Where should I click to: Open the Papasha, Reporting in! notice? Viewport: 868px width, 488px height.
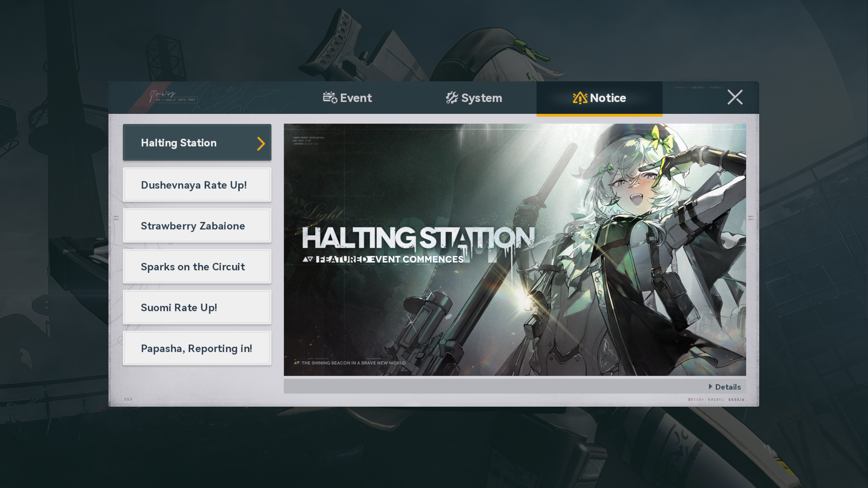click(x=197, y=348)
